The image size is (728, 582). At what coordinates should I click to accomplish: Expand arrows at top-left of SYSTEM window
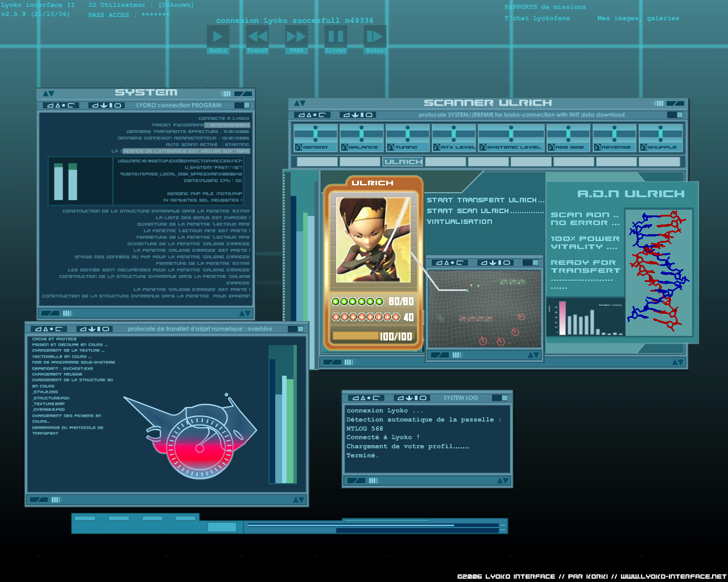[48, 93]
